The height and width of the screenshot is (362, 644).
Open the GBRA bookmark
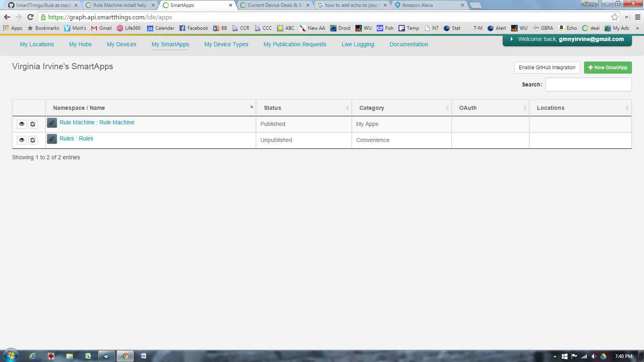pyautogui.click(x=543, y=28)
